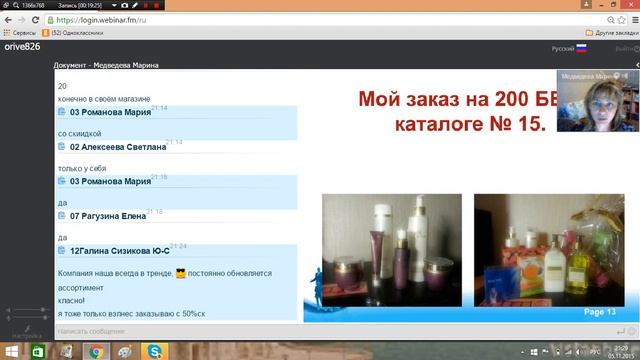640x360 pixels.
Task: Send the chat message with enter arrow
Action: coord(620,331)
